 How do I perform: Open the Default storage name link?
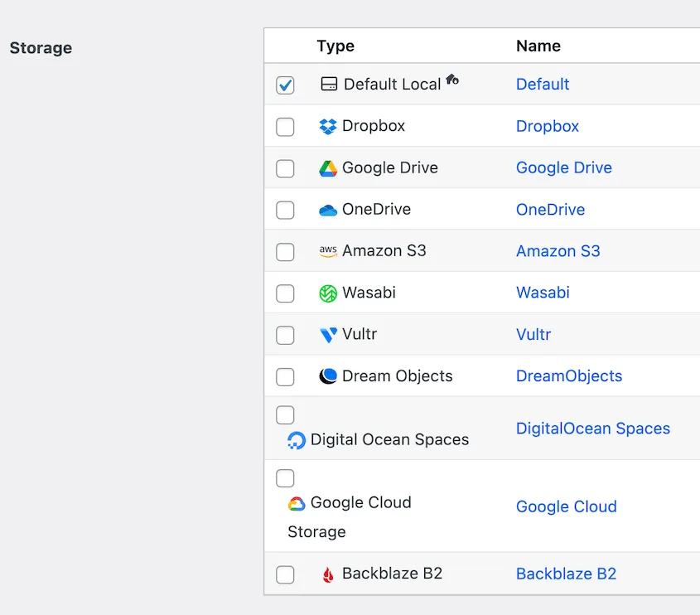tap(543, 84)
